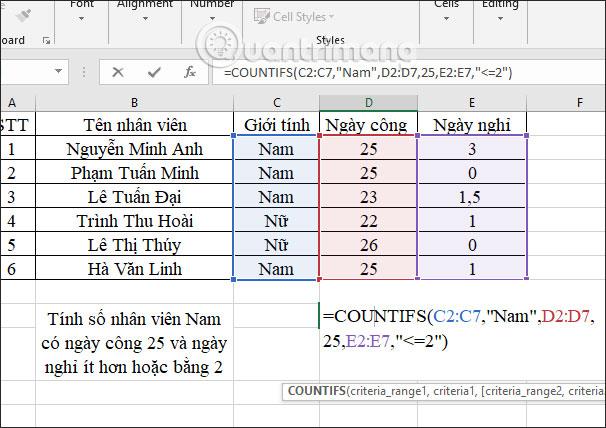The image size is (606, 428).
Task: Click the Format Painter brush icon
Action: [23, 15]
